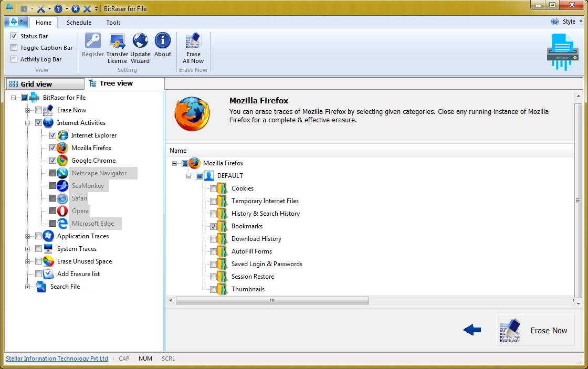Check the Session Restore checkbox
Image resolution: width=588 pixels, height=369 pixels.
pyautogui.click(x=213, y=277)
